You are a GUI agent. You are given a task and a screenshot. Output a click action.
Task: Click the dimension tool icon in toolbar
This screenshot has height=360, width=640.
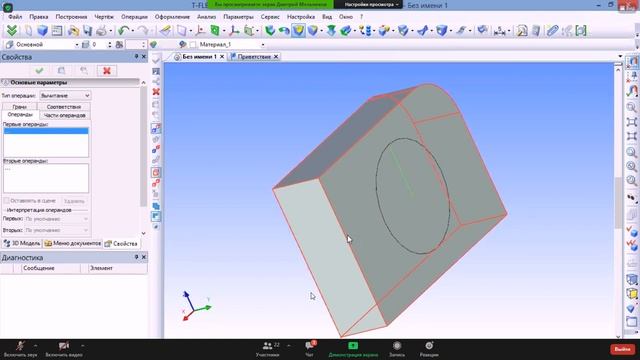[x=499, y=31]
